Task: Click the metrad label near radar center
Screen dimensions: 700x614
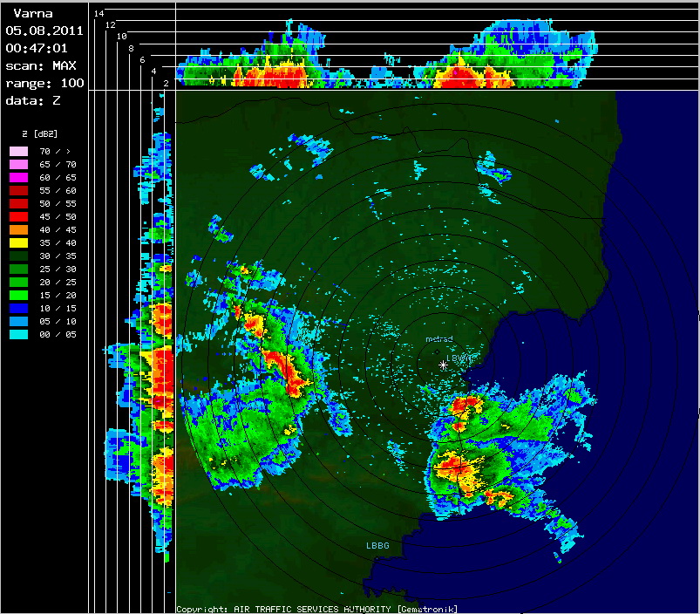Action: click(438, 338)
